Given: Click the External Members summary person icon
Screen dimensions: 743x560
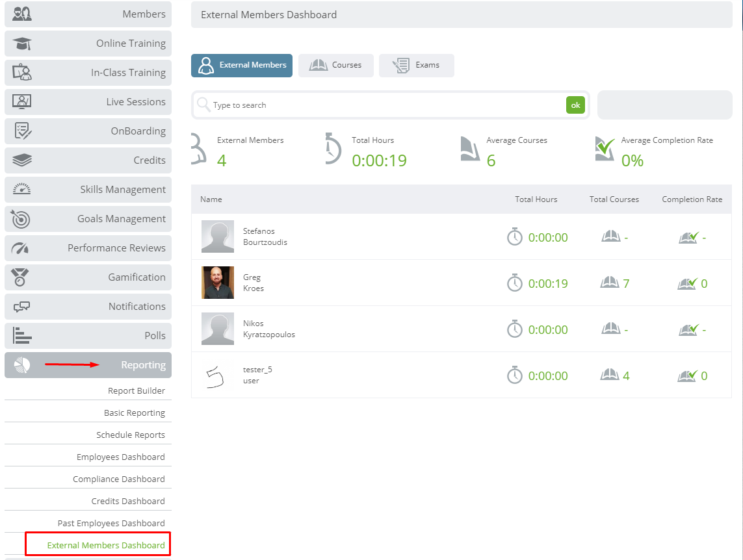Looking at the screenshot, I should pyautogui.click(x=199, y=149).
